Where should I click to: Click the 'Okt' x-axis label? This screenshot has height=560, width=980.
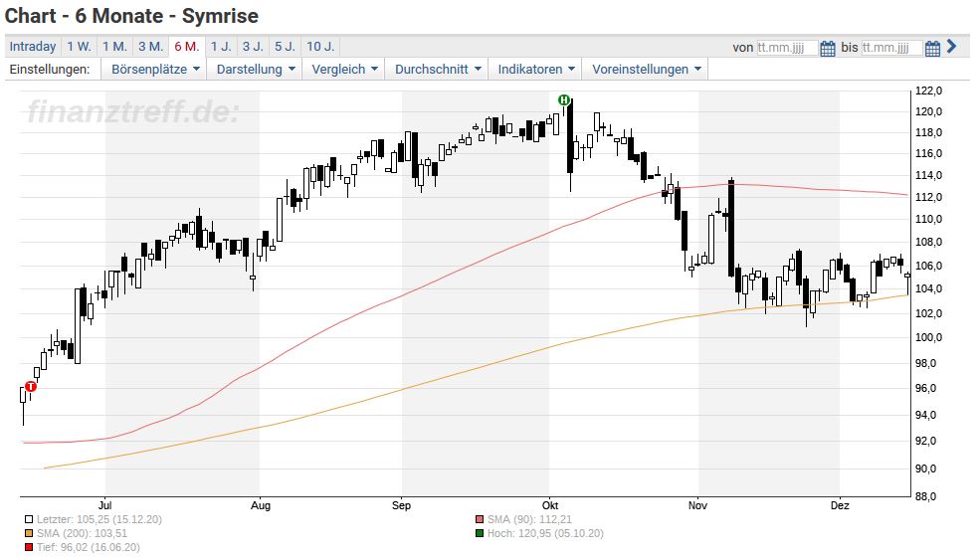click(x=550, y=505)
